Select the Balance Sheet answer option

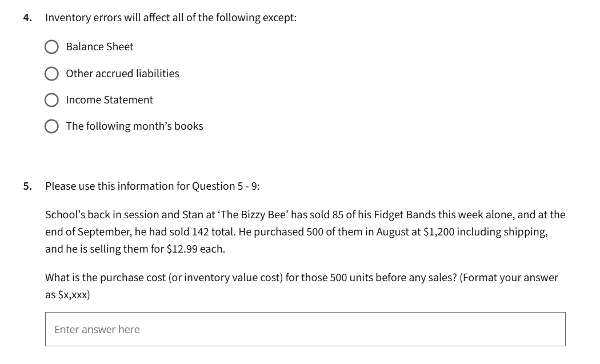click(52, 46)
